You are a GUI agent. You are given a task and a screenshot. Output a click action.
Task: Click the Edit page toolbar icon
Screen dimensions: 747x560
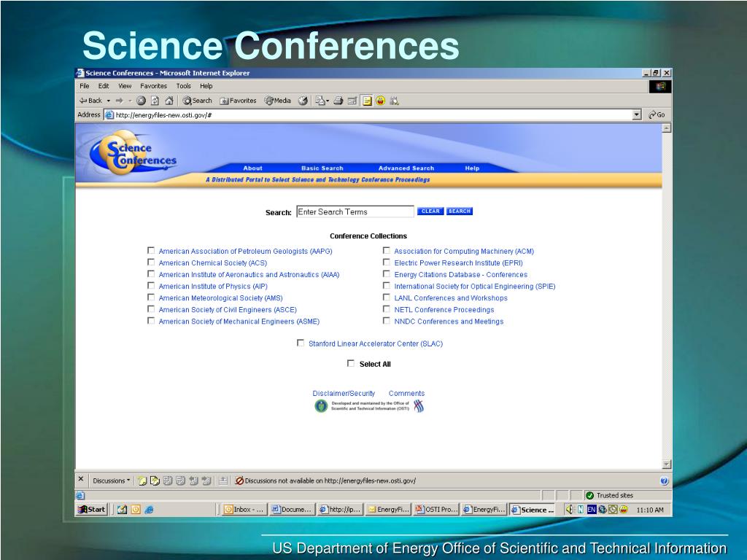tap(352, 101)
